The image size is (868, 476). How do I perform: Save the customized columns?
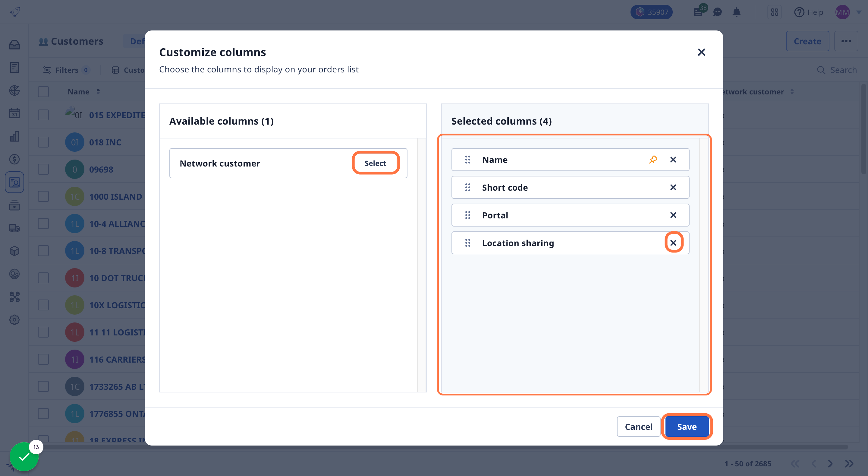pos(687,427)
